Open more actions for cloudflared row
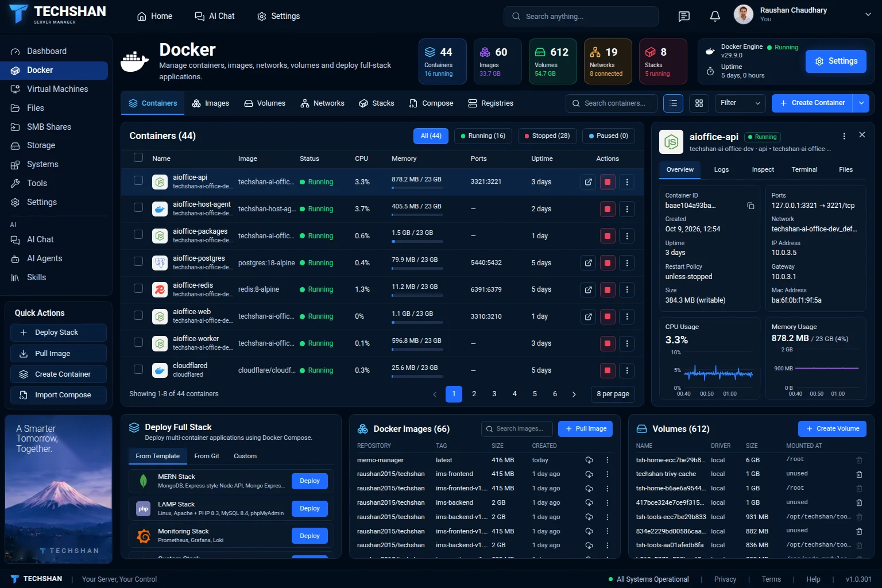The image size is (882, 588). coord(627,370)
